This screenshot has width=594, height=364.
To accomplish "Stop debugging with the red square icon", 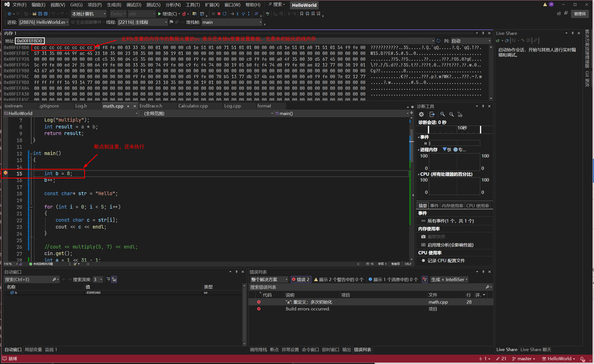I will pos(219,14).
